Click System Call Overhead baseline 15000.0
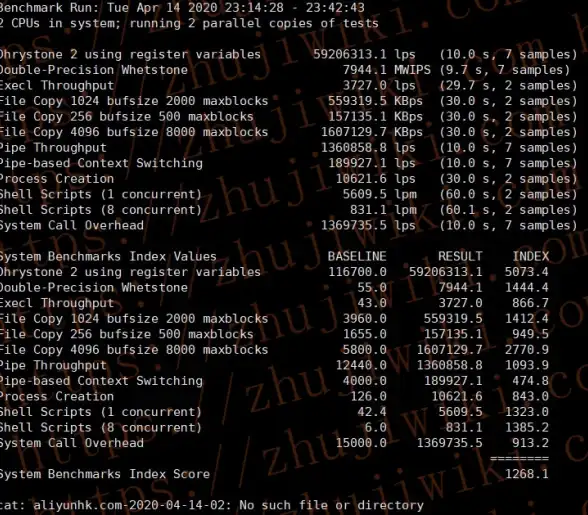 click(x=361, y=443)
